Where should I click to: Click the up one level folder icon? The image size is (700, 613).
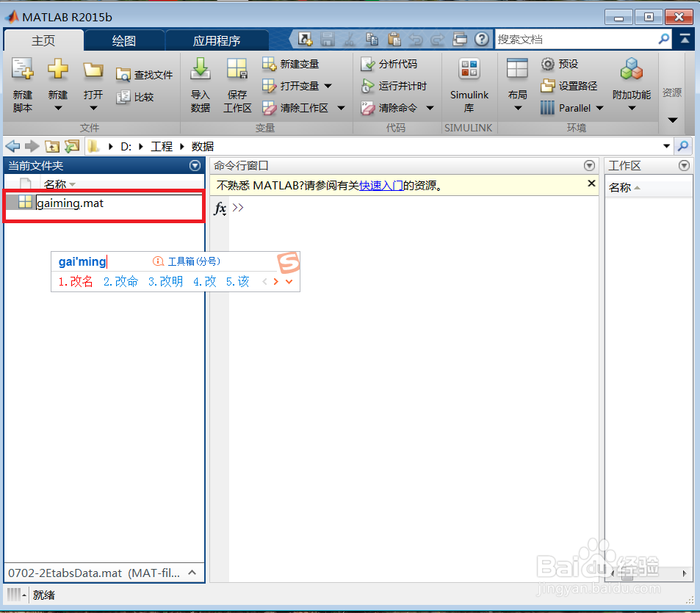tap(52, 146)
